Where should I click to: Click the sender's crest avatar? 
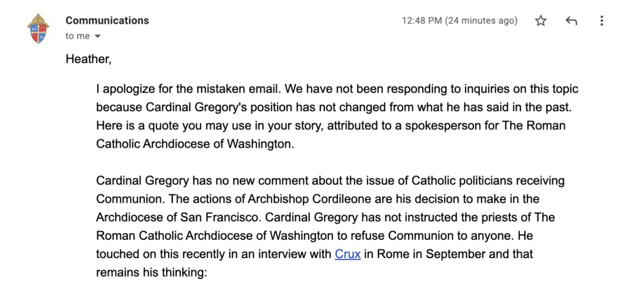pos(38,28)
